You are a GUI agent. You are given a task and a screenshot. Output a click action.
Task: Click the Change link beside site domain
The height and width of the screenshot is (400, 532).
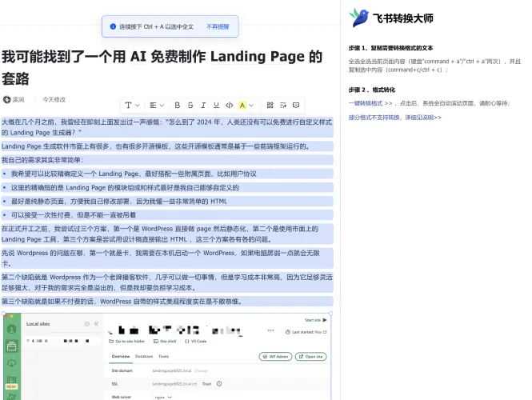201,370
